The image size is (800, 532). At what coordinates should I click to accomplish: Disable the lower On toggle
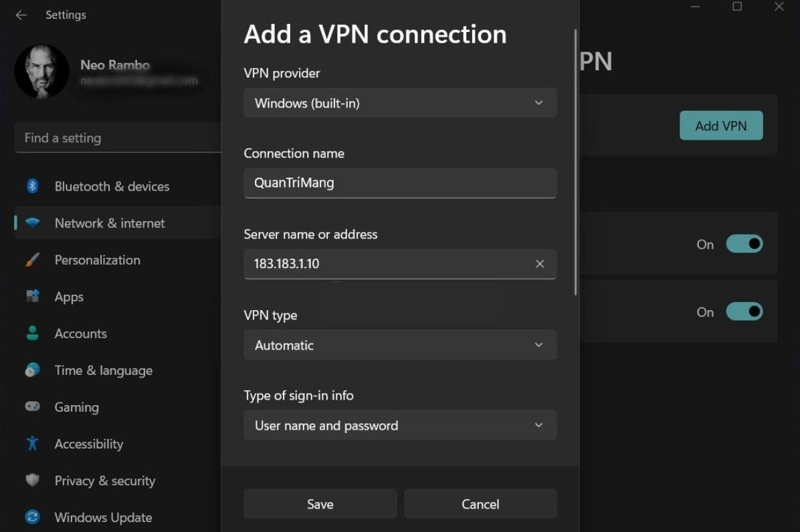click(744, 311)
